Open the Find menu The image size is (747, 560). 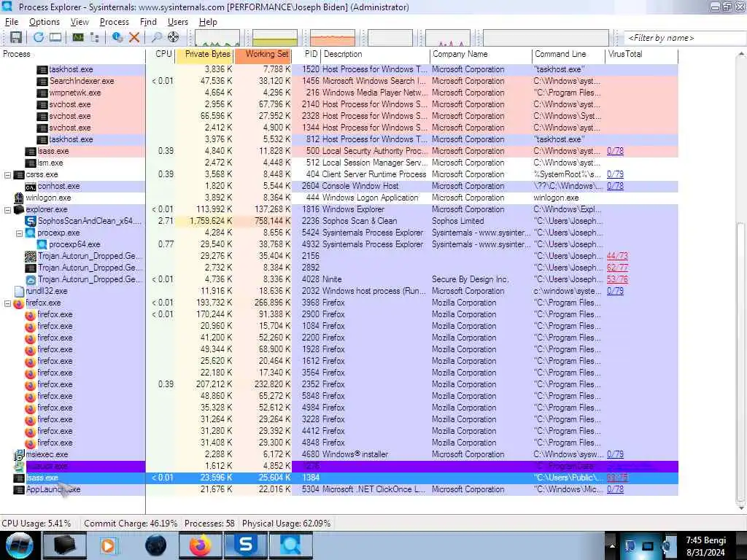pos(148,22)
